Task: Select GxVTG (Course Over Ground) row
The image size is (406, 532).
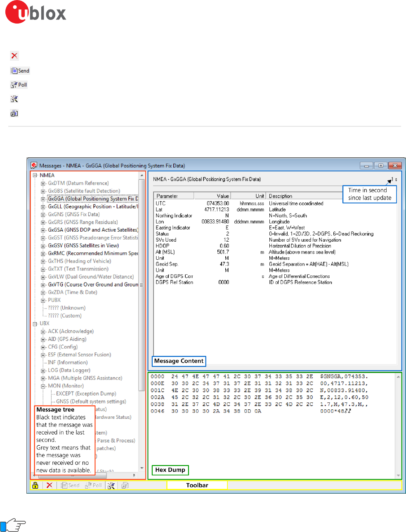Action: coord(93,285)
